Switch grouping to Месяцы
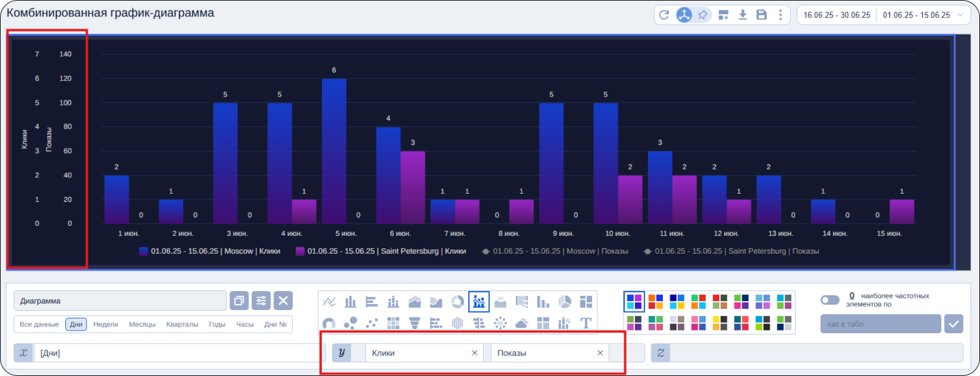The image size is (980, 376). [142, 324]
